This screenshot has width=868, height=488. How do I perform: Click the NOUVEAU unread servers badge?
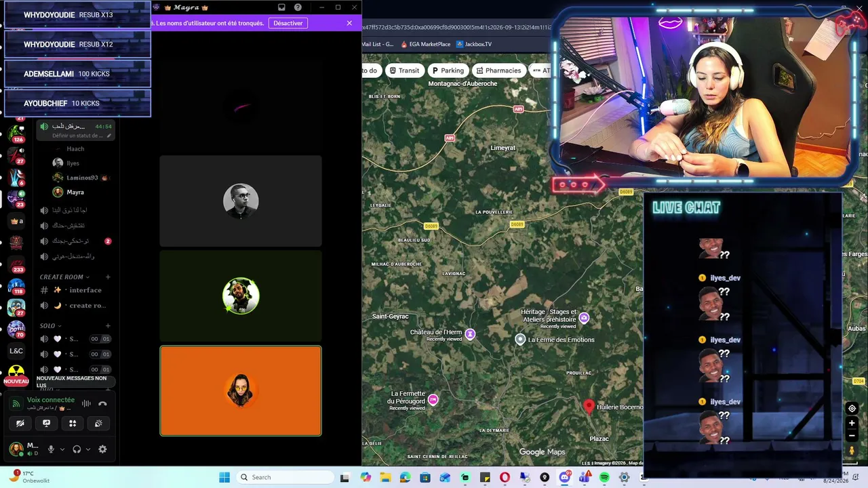16,382
